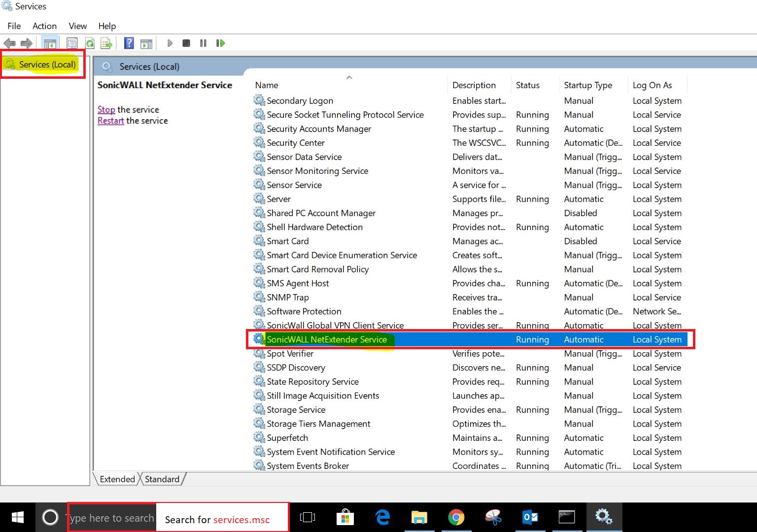Open the Windows Start menu
Image resolution: width=757 pixels, height=532 pixels.
[x=18, y=517]
